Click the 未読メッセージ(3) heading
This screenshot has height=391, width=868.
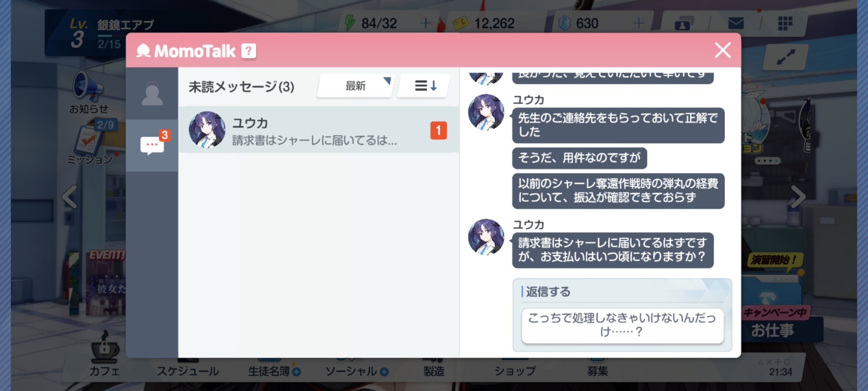pyautogui.click(x=241, y=86)
